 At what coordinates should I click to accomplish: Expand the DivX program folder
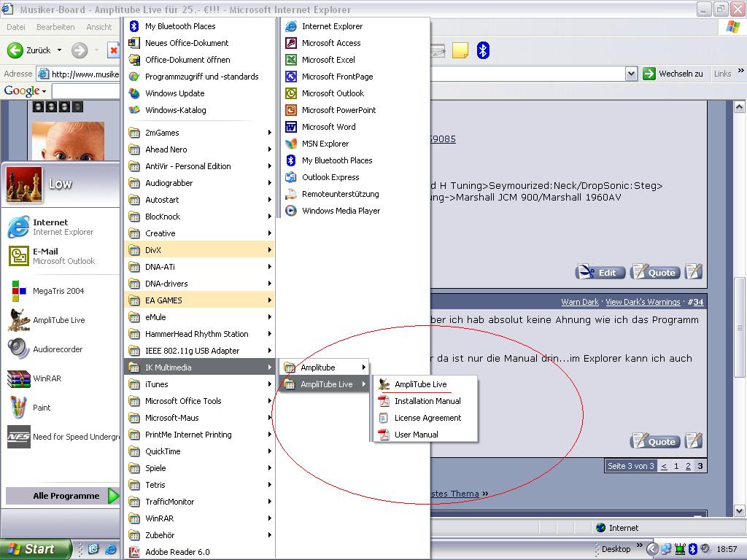tap(200, 250)
